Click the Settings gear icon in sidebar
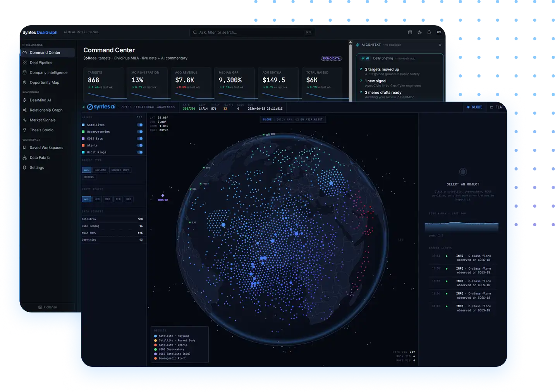This screenshot has width=555, height=392. pos(25,168)
